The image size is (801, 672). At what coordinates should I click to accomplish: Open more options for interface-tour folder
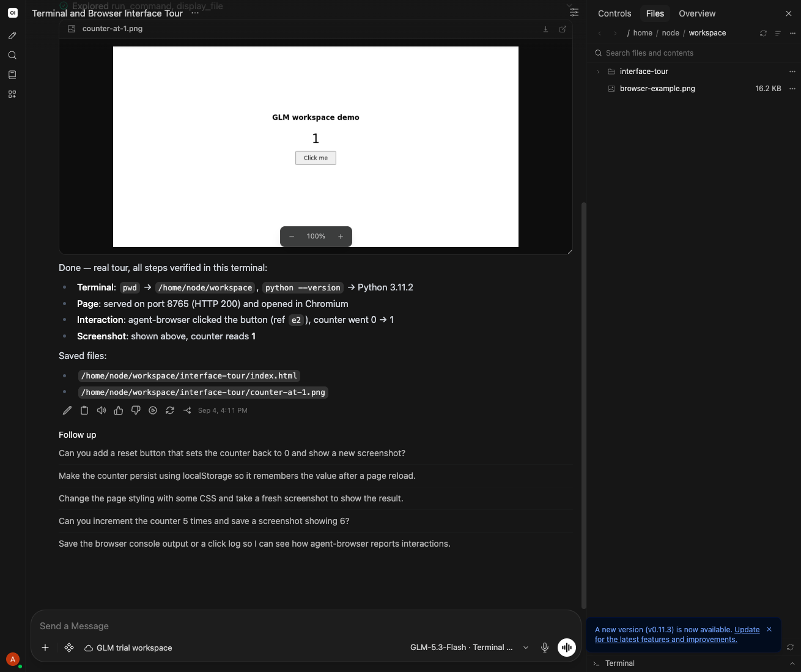coord(792,72)
